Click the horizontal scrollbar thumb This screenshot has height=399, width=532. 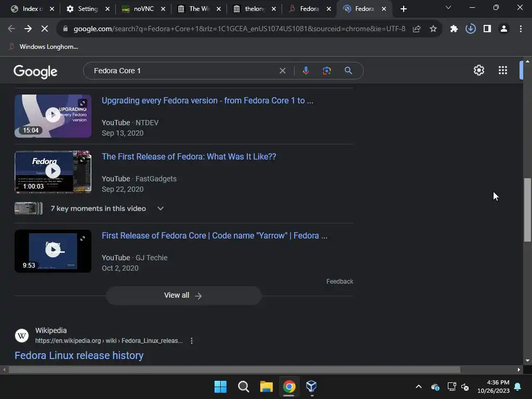(x=234, y=369)
